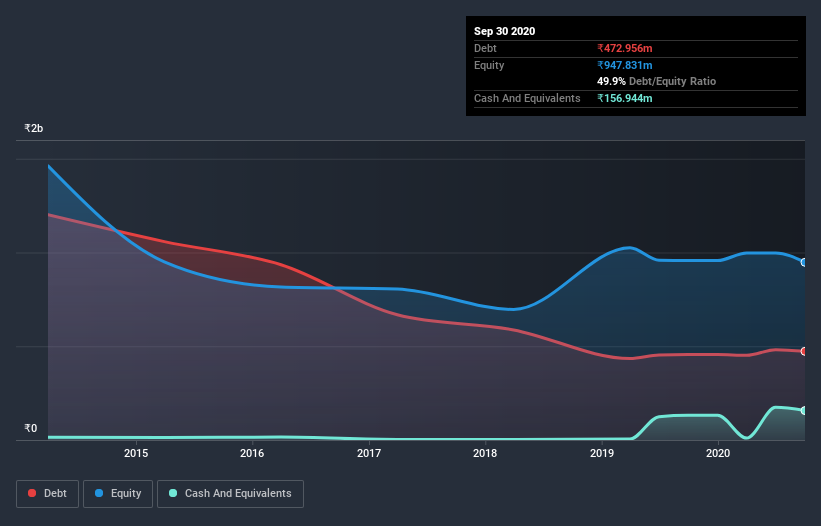Toggle the Cash And Equivalents legend button

pyautogui.click(x=230, y=494)
